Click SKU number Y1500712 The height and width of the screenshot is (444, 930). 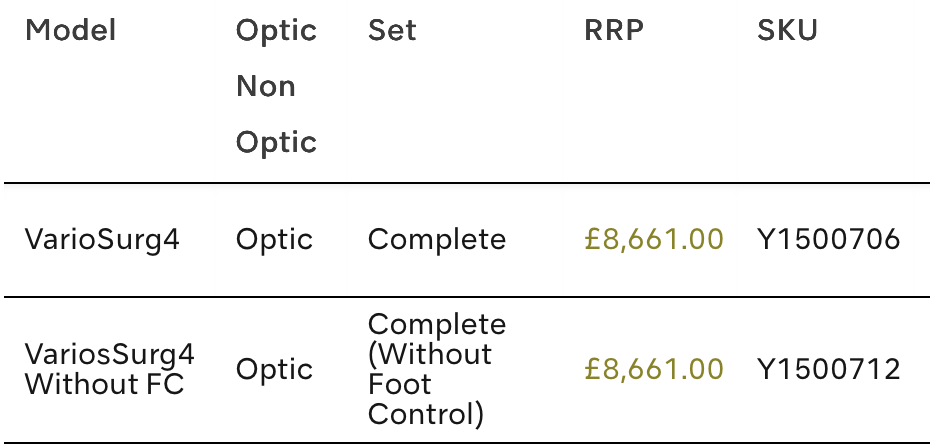click(x=828, y=369)
